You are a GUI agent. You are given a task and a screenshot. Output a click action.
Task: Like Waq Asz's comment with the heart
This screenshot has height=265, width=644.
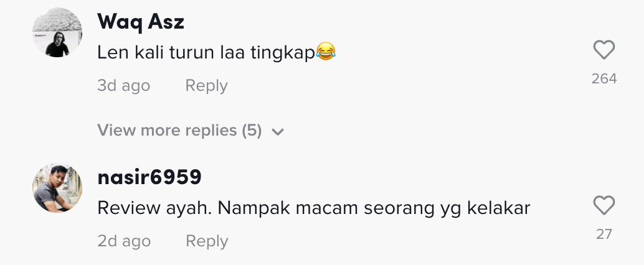pyautogui.click(x=604, y=50)
